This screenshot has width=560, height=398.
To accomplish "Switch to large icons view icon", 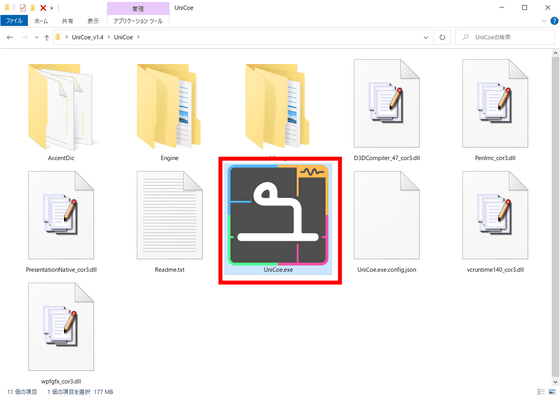I will [x=552, y=392].
